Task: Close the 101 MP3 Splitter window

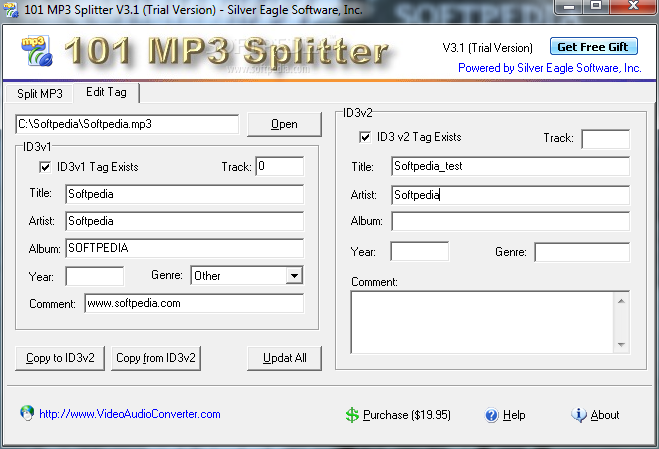Action: pos(633,6)
